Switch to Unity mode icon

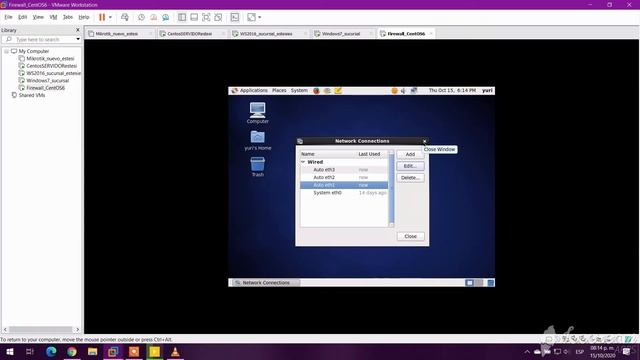(218, 17)
